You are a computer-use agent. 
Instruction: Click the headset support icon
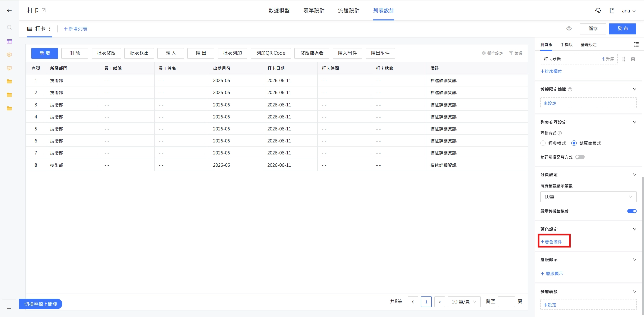[x=598, y=10]
